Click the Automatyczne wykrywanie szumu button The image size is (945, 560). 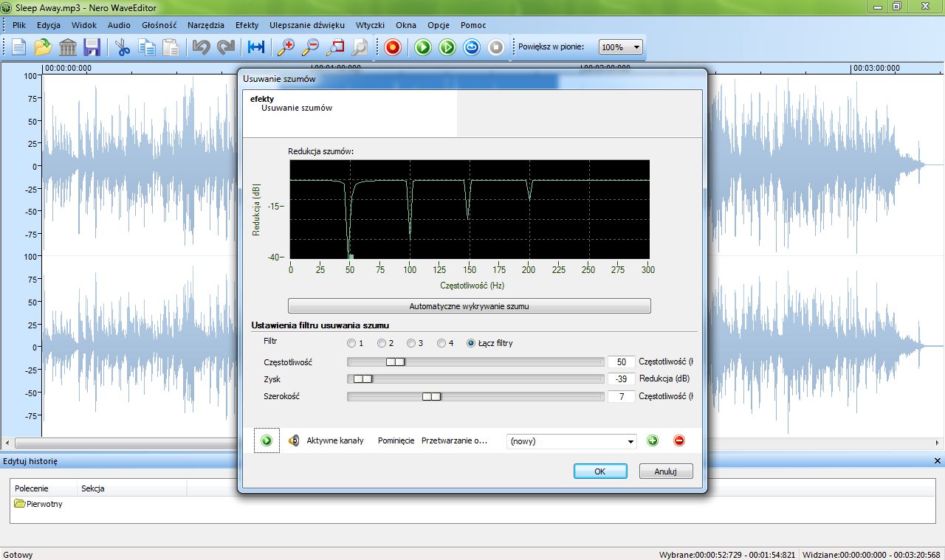pos(470,305)
